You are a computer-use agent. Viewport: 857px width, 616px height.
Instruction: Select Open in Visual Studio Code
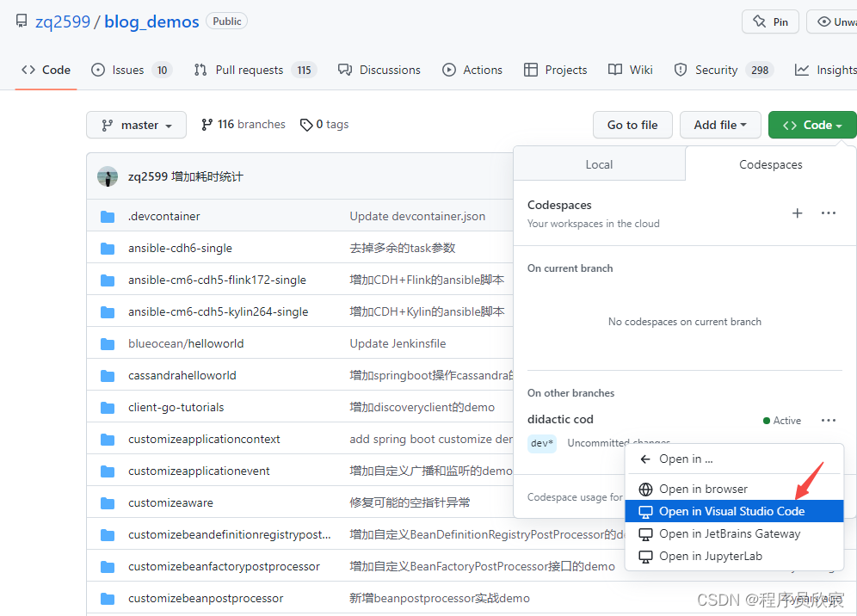pyautogui.click(x=734, y=512)
